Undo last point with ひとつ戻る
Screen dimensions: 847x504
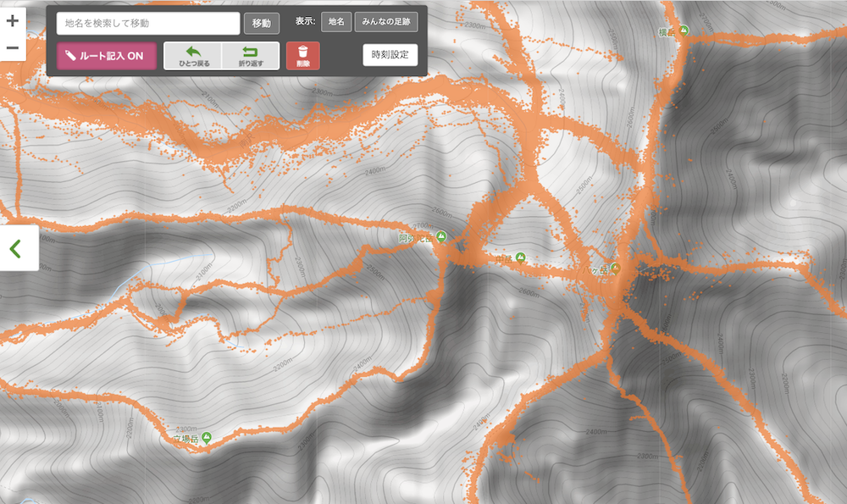pos(193,56)
